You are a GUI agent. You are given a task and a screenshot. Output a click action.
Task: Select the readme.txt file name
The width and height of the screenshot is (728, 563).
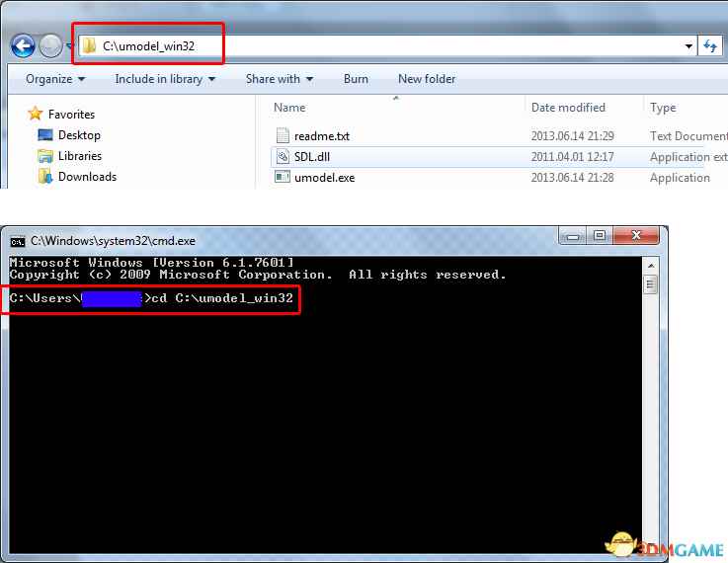[x=322, y=136]
